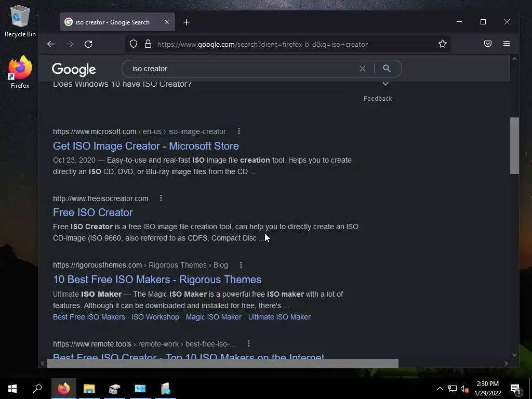The width and height of the screenshot is (532, 399).
Task: Open the notification center icon
Action: point(515,389)
